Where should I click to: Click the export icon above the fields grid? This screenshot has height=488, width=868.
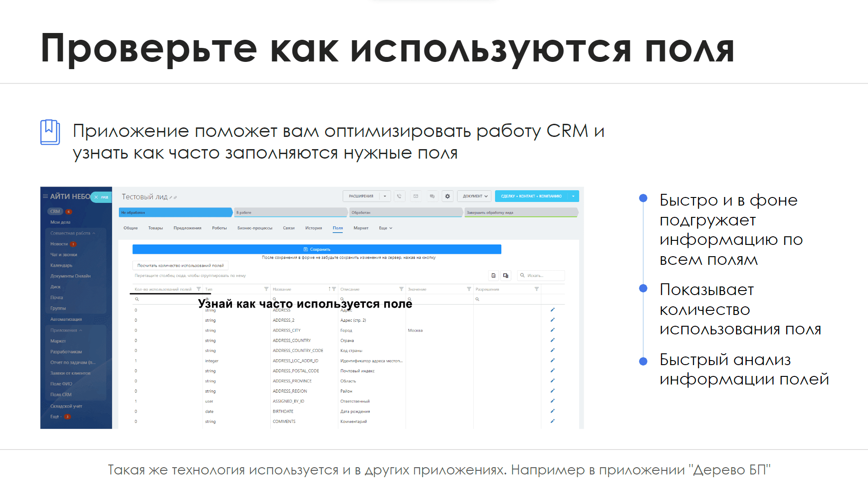(x=494, y=276)
